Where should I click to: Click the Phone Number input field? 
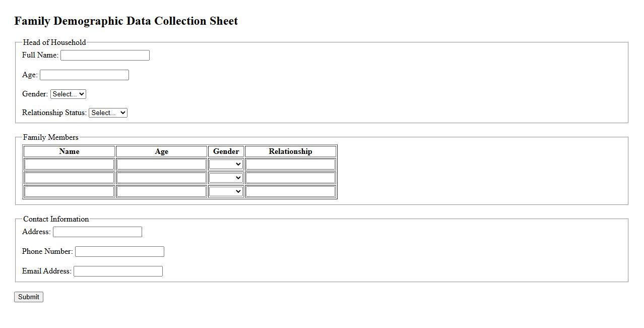point(119,252)
